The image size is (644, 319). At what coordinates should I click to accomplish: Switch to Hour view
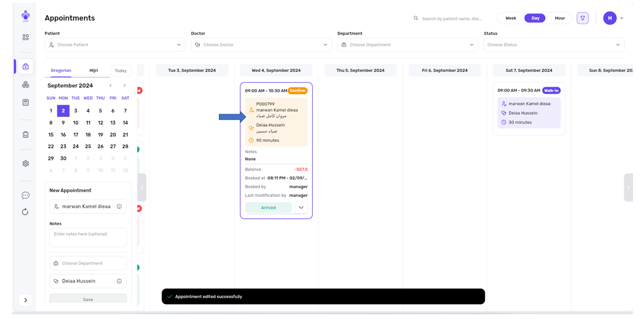click(559, 19)
